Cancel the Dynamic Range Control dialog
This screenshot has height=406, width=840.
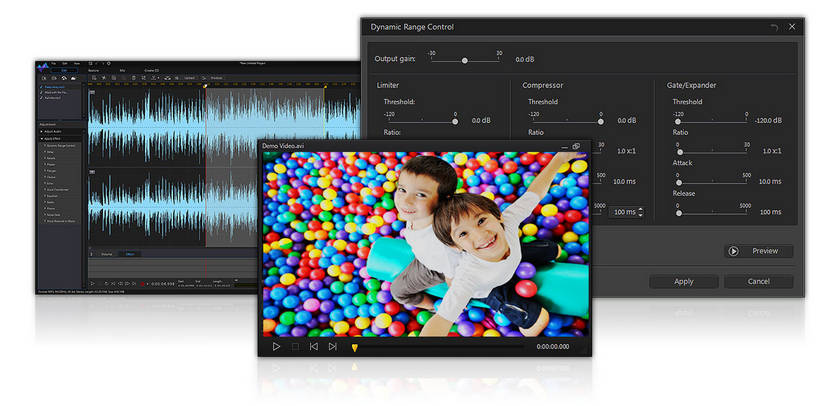tap(759, 281)
